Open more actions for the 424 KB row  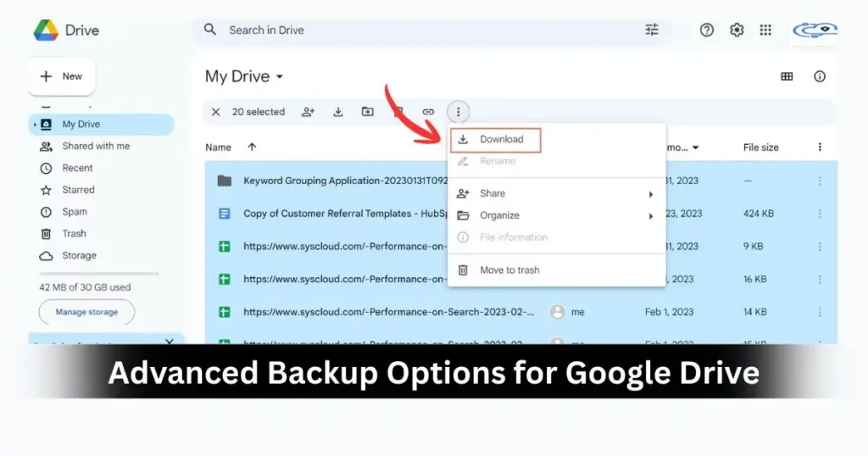[x=820, y=214]
